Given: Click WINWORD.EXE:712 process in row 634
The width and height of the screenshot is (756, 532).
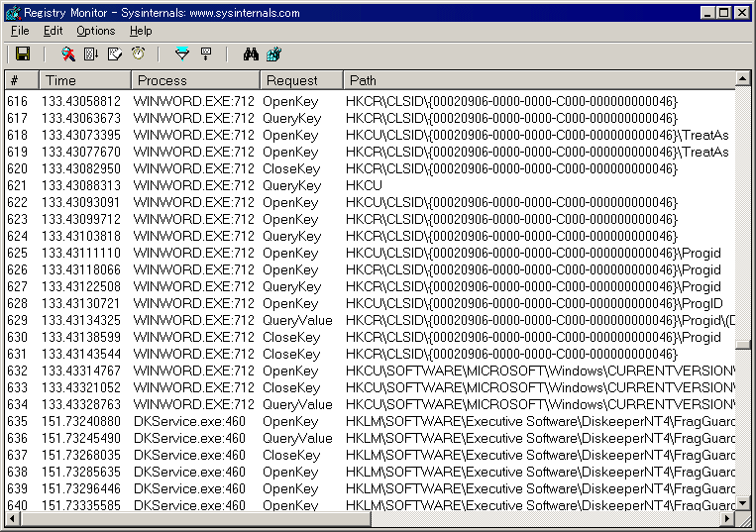Looking at the screenshot, I should click(x=194, y=405).
